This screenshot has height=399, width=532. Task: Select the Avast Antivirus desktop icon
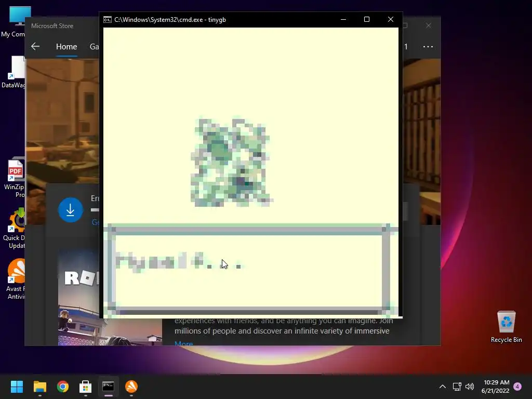(15, 279)
